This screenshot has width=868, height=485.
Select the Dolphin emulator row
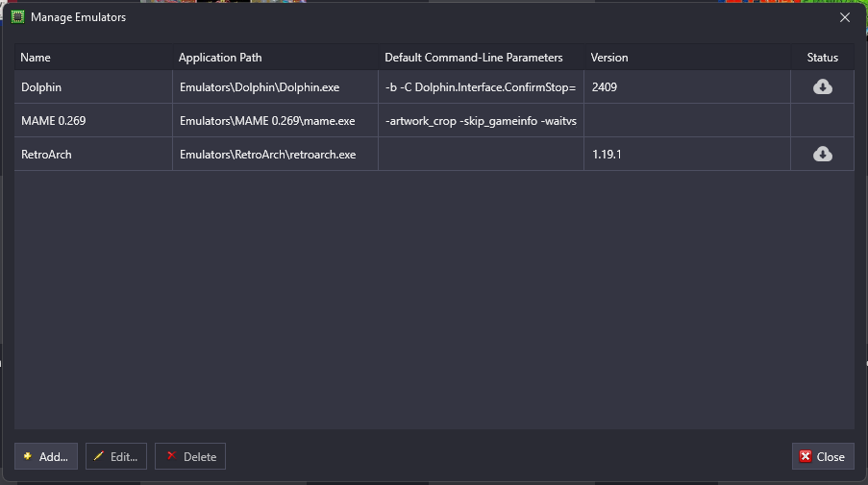click(x=434, y=86)
